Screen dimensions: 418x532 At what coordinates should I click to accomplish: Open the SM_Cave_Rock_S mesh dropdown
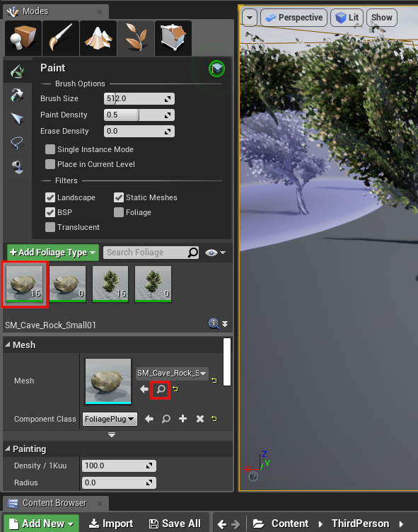point(172,374)
